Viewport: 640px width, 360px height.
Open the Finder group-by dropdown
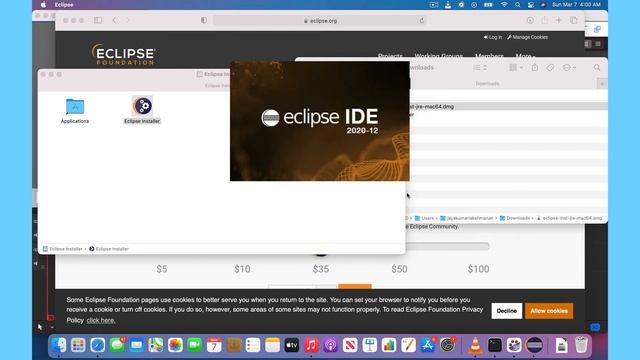click(516, 68)
